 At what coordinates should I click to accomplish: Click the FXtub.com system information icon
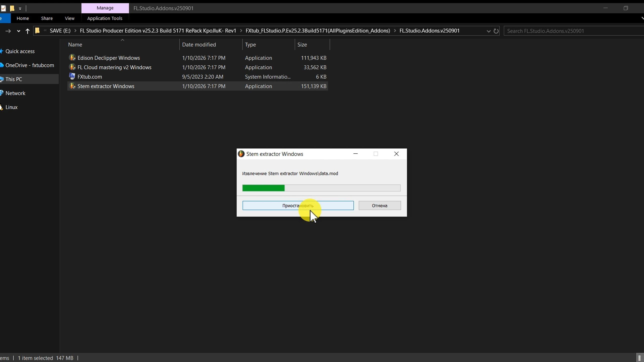pyautogui.click(x=72, y=76)
